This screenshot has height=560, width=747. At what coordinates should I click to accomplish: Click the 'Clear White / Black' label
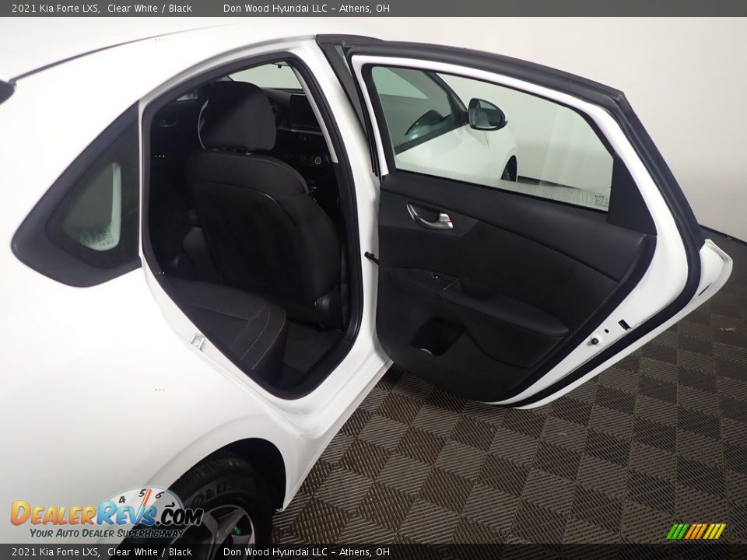pos(150,9)
